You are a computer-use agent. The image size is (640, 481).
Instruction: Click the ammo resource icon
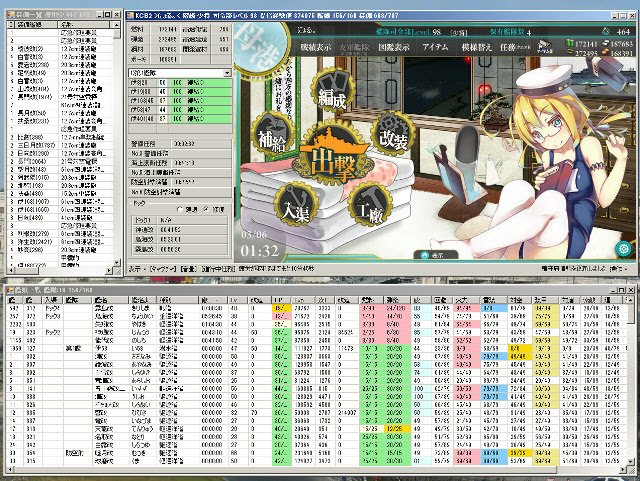[569, 52]
